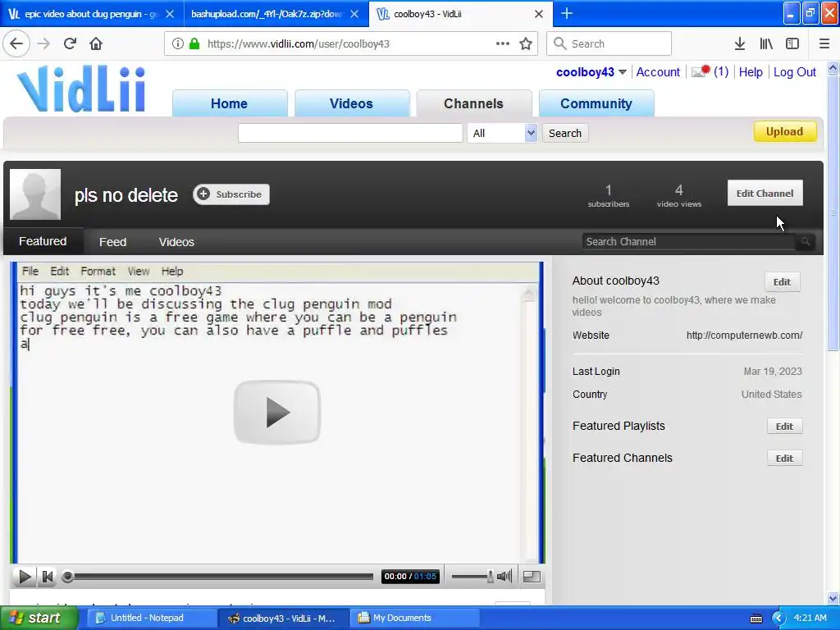Screen dimensions: 840x630
Task: Click the browser Search box
Action: (x=609, y=43)
